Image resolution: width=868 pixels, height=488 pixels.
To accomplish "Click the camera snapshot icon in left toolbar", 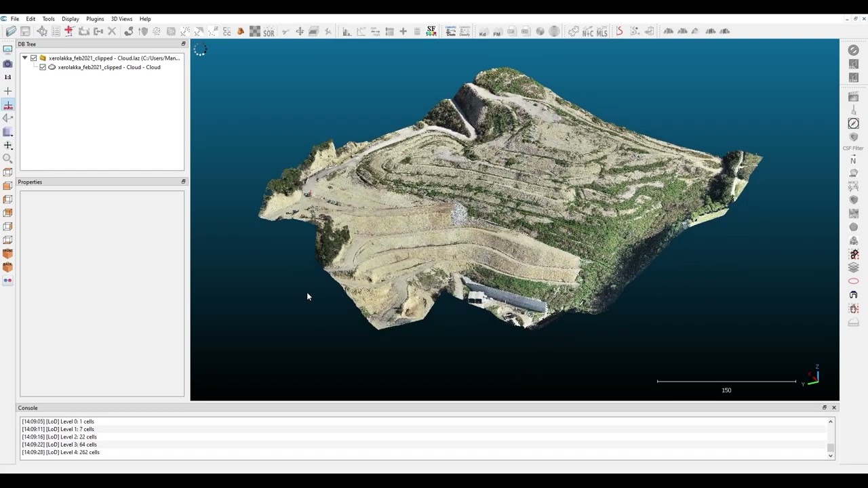I will pyautogui.click(x=7, y=64).
